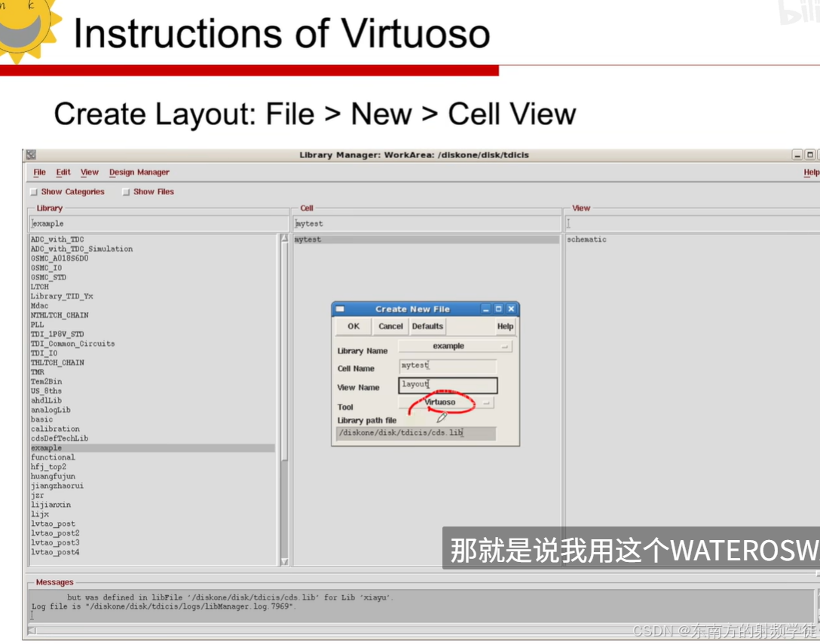The width and height of the screenshot is (820, 644).
Task: Select TDI_IO library
Action: 44,353
